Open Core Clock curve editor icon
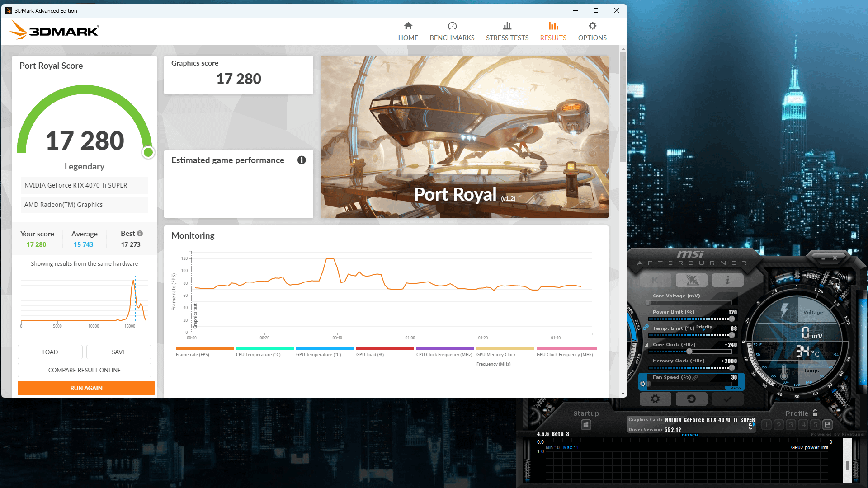 pyautogui.click(x=646, y=345)
